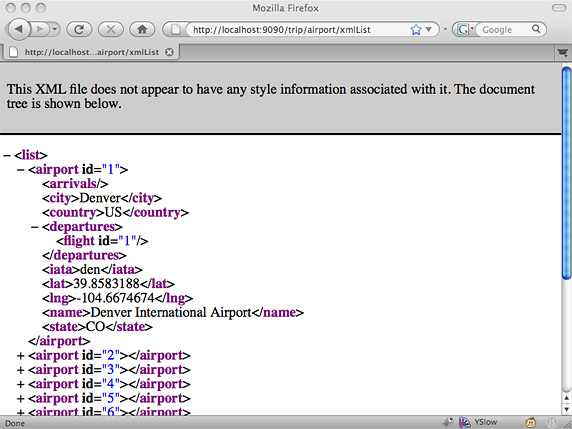572x429 pixels.
Task: Click the vertical scrollbar thumb
Action: click(x=566, y=174)
